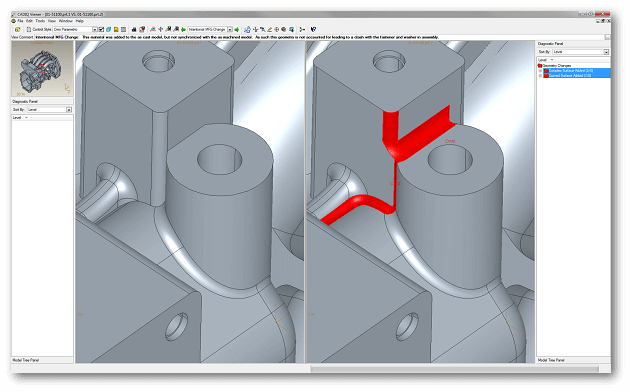Click the printer icon in the toolbar
The width and height of the screenshot is (630, 392).
pyautogui.click(x=134, y=29)
